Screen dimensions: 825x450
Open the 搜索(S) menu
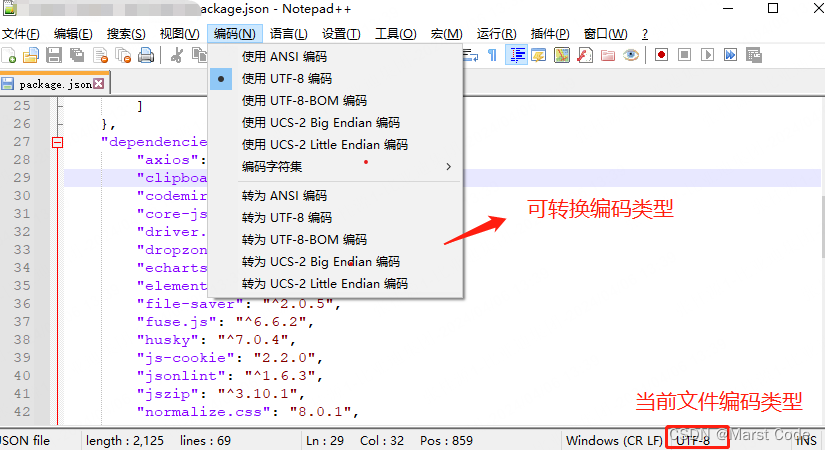tap(126, 34)
